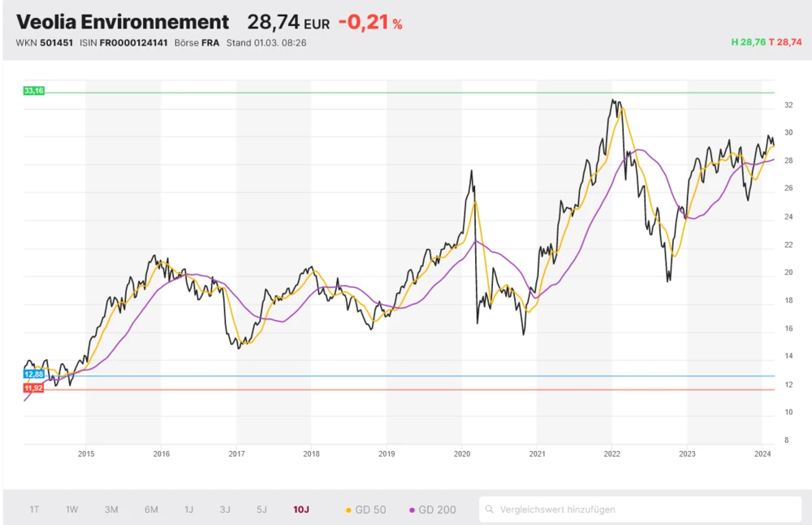Select the 6M time range

pos(151,510)
